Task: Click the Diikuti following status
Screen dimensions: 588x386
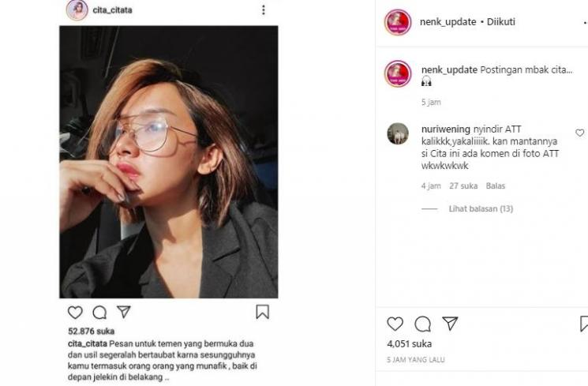Action: 501,22
